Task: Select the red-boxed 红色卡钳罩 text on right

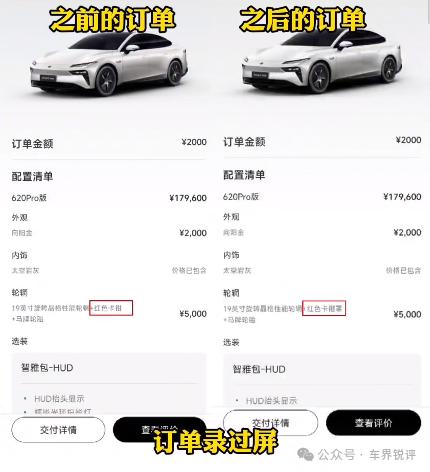Action: [x=324, y=309]
